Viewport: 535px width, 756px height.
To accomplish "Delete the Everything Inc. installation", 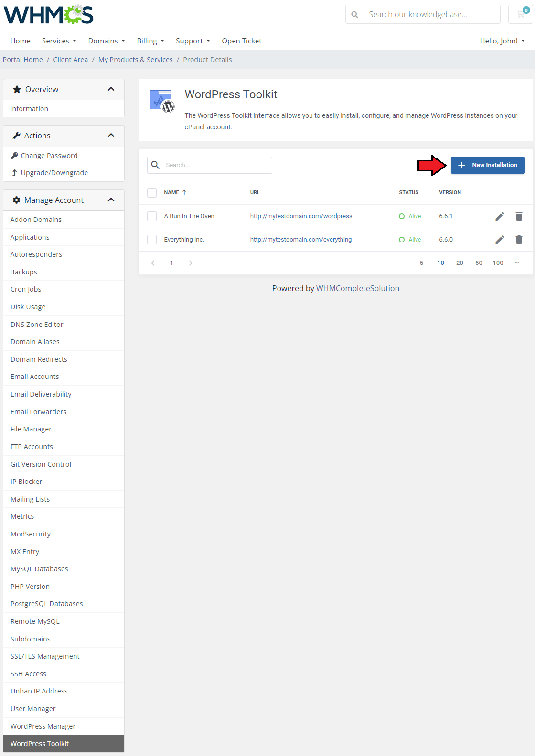I will 519,240.
